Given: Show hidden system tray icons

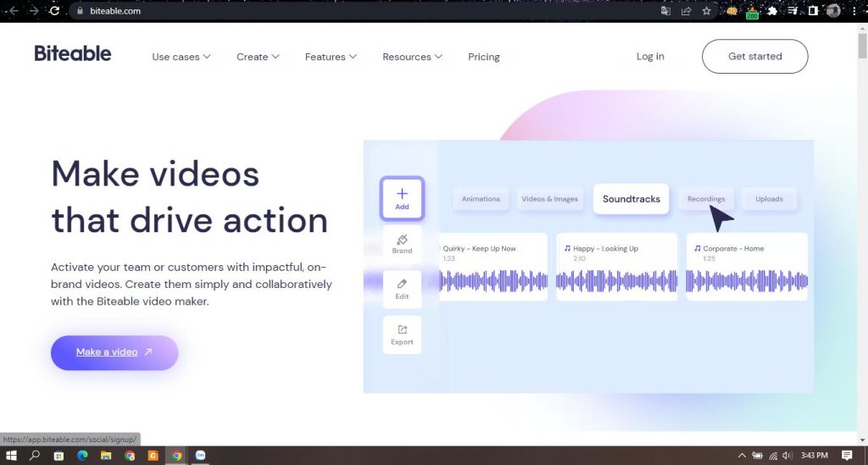Looking at the screenshot, I should (742, 455).
